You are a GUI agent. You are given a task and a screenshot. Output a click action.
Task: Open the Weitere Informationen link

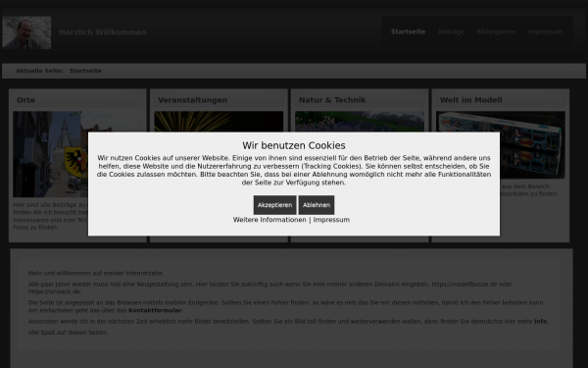(269, 220)
